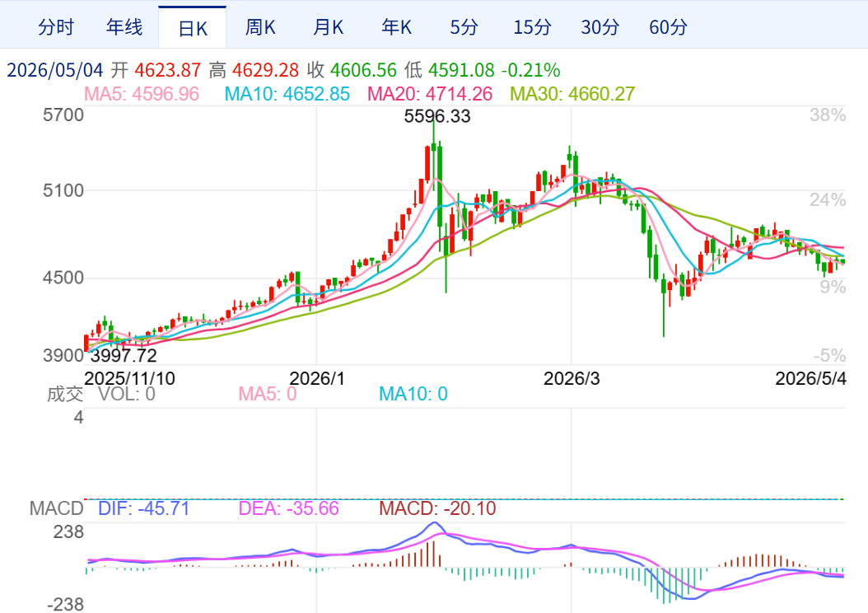This screenshot has width=868, height=613.
Task: Switch to the 分时 tab
Action: coord(56,27)
